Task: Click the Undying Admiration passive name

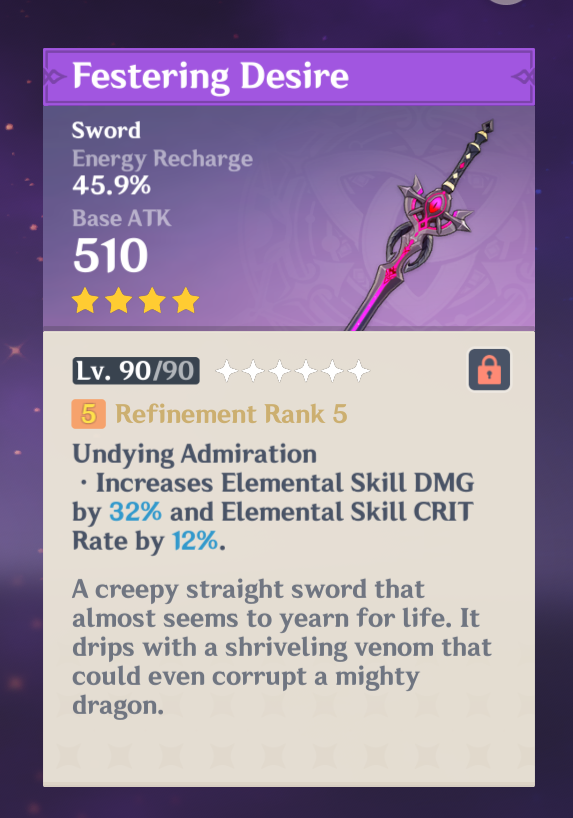Action: [194, 454]
